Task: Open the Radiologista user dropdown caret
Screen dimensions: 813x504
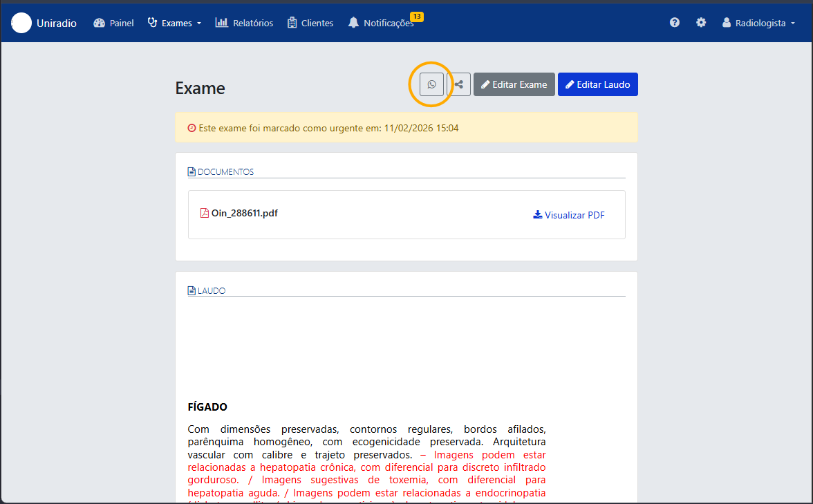Action: click(x=793, y=24)
